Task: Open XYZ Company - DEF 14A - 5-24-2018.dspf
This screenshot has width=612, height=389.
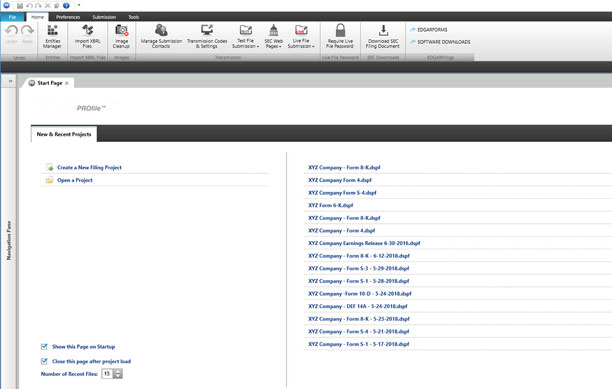Action: pos(358,306)
